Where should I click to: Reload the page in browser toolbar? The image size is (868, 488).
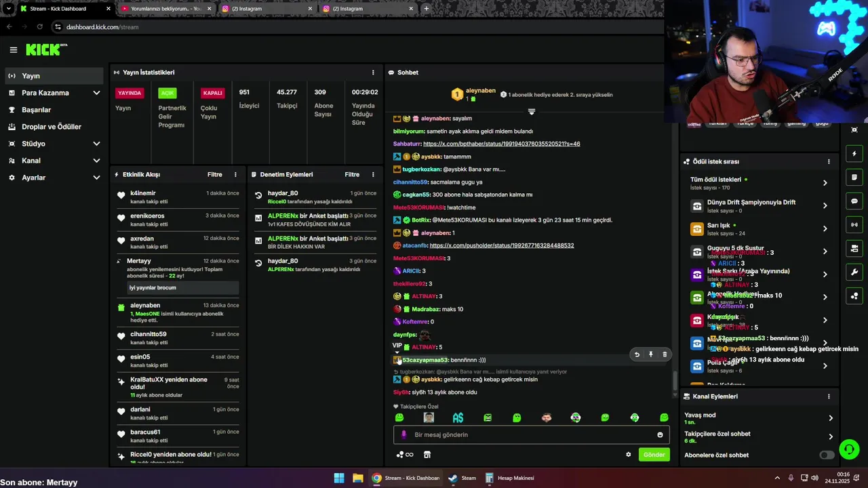pyautogui.click(x=40, y=27)
